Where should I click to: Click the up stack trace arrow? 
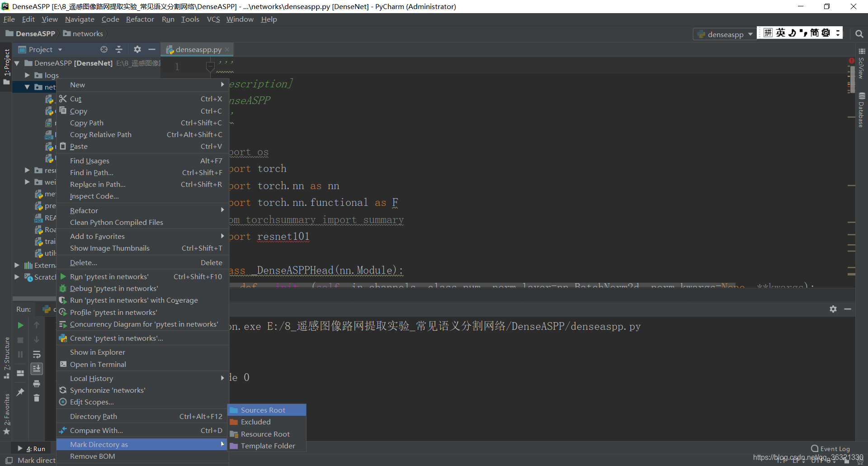[37, 325]
